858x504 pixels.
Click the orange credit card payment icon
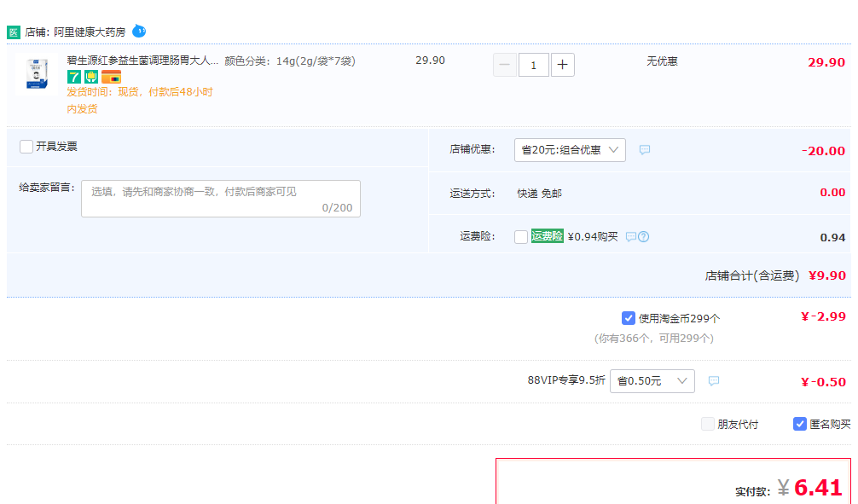click(x=111, y=77)
